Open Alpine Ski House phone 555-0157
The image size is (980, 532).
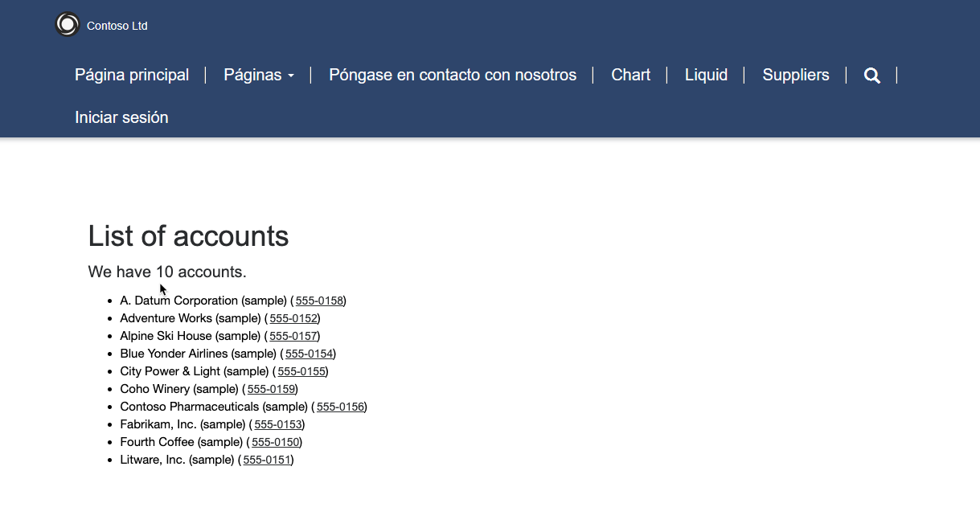(294, 336)
